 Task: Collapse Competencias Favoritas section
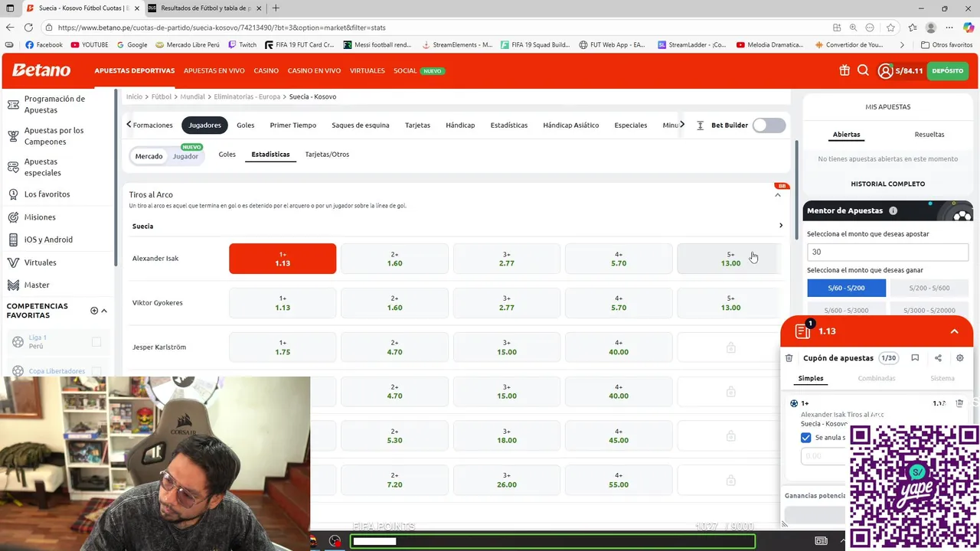pos(104,311)
